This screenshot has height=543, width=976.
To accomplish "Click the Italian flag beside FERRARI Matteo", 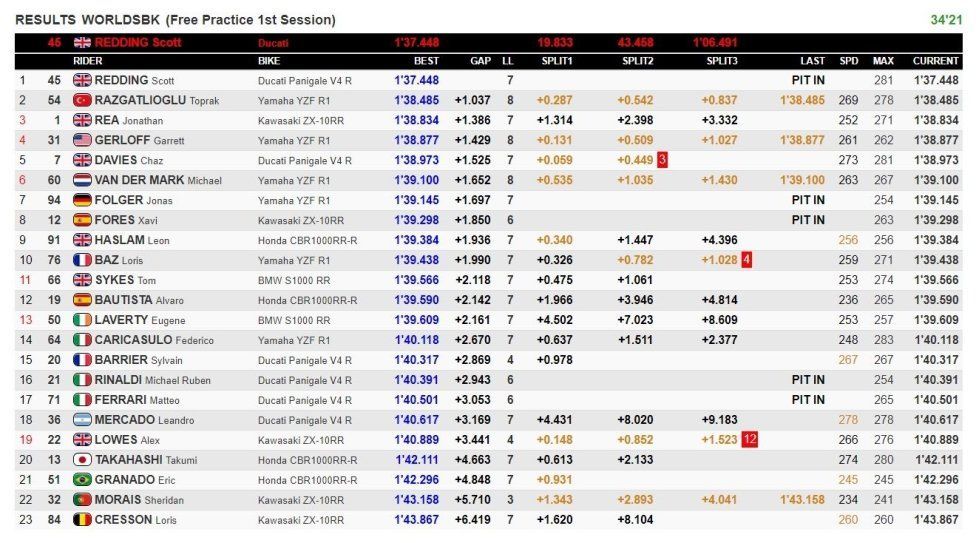I will pyautogui.click(x=82, y=399).
